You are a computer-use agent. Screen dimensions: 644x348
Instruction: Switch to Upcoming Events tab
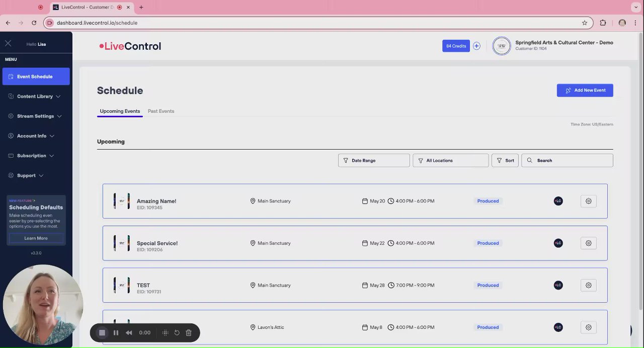(120, 111)
